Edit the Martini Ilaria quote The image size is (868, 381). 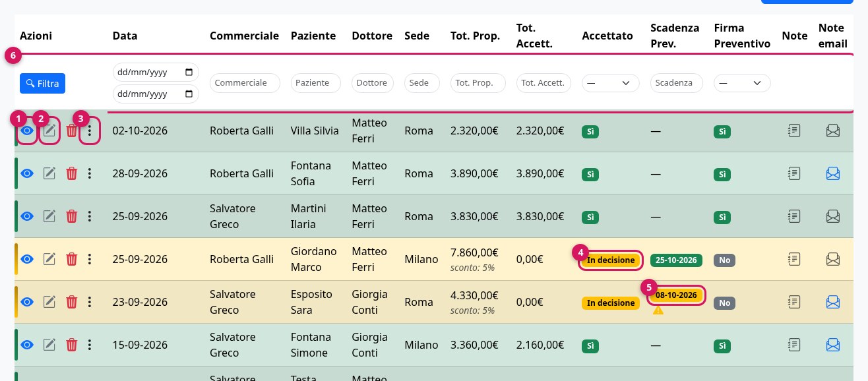49,216
